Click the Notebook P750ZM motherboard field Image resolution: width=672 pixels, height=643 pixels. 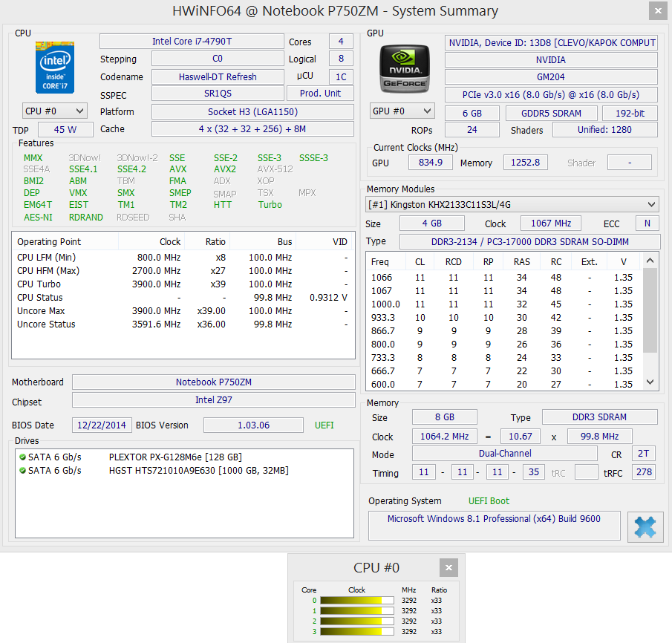213,382
